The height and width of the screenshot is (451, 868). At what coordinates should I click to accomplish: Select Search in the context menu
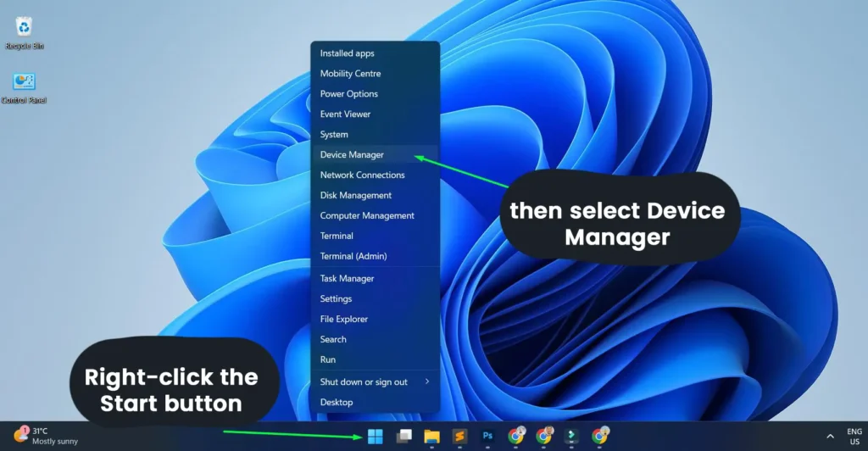[x=376, y=339]
